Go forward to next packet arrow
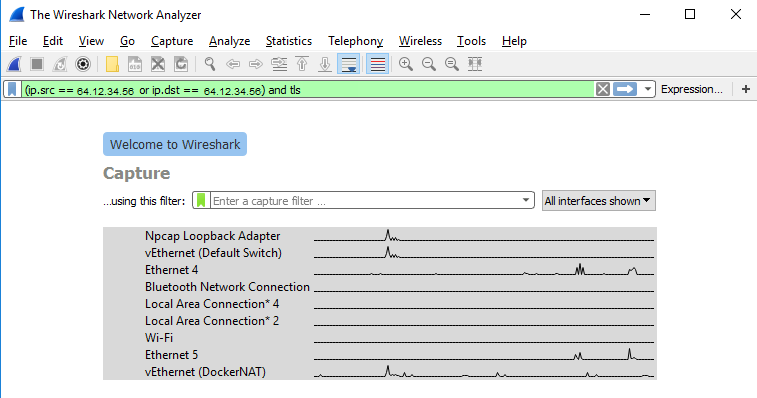The height and width of the screenshot is (398, 757). point(256,64)
